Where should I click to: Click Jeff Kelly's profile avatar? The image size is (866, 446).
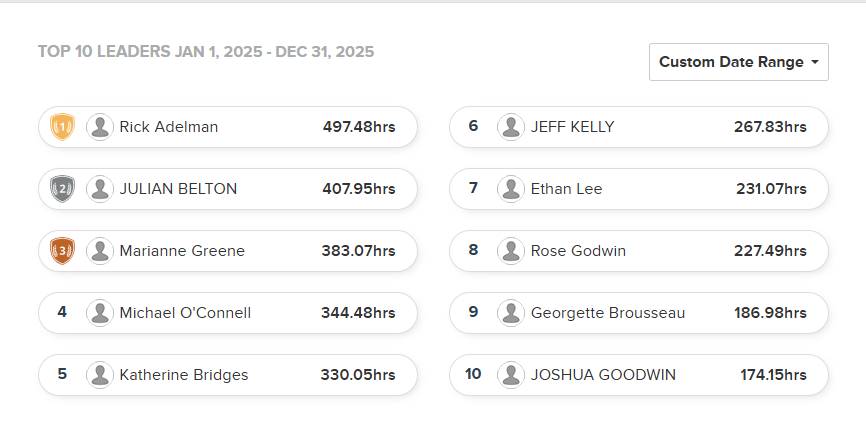click(511, 127)
